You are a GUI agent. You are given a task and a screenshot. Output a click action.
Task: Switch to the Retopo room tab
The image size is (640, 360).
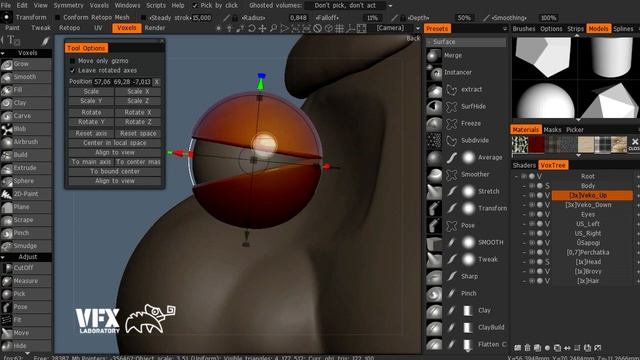pos(69,28)
